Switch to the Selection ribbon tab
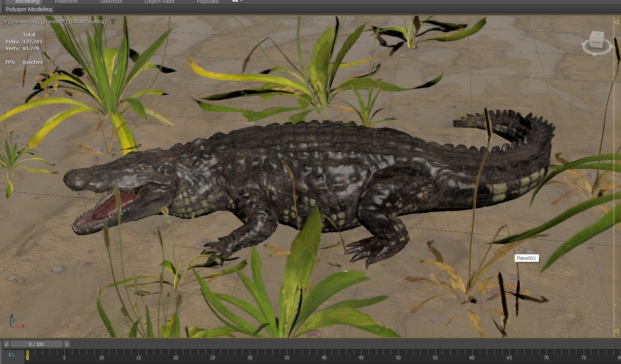The width and height of the screenshot is (621, 364). (111, 2)
